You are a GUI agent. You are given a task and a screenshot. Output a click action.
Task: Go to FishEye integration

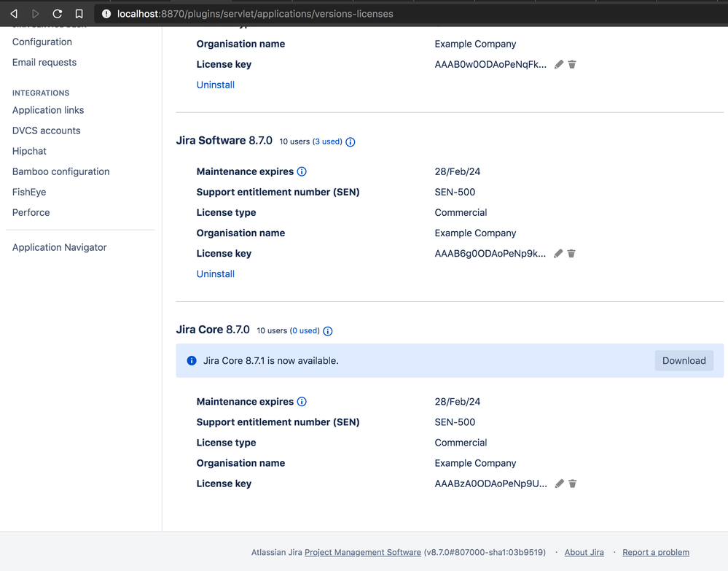tap(29, 192)
